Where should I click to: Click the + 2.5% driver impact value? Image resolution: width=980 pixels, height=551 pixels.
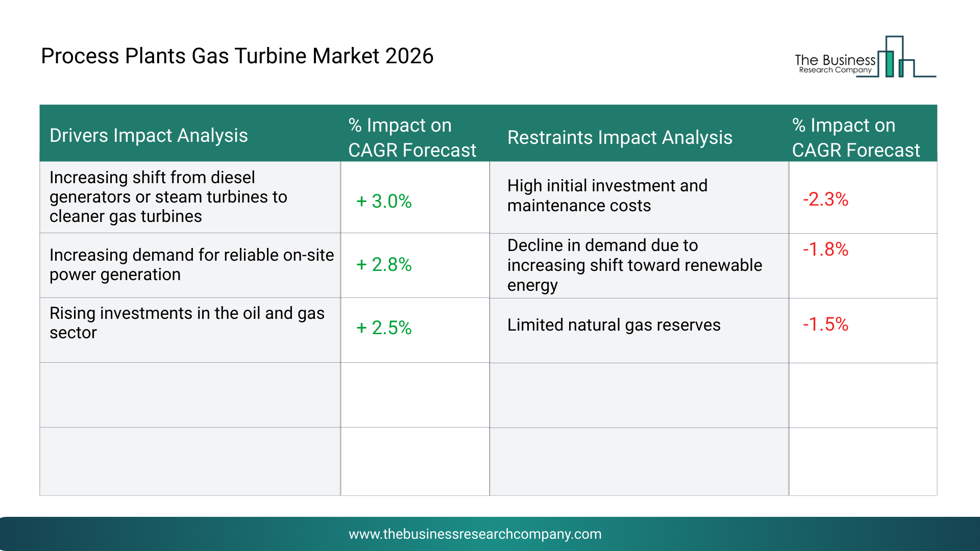coord(384,328)
